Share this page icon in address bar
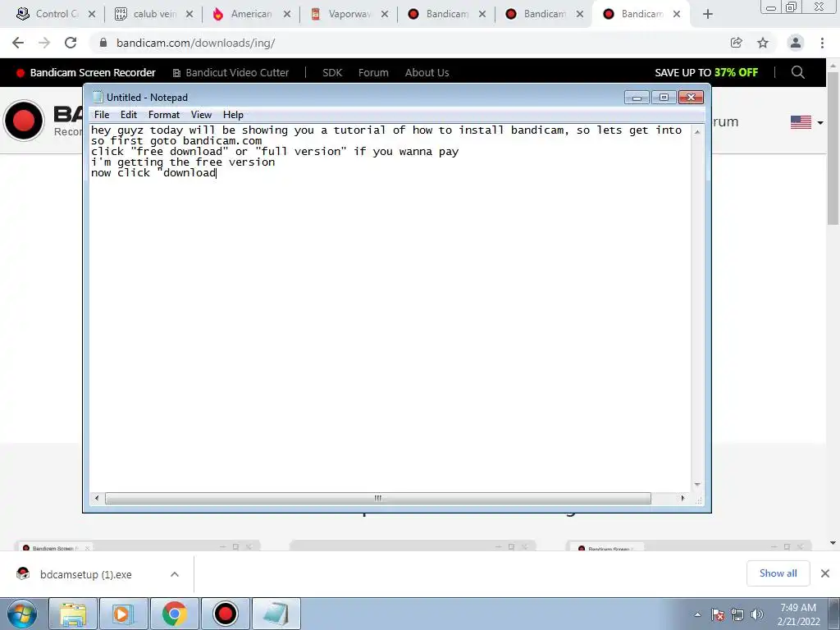 pos(737,43)
